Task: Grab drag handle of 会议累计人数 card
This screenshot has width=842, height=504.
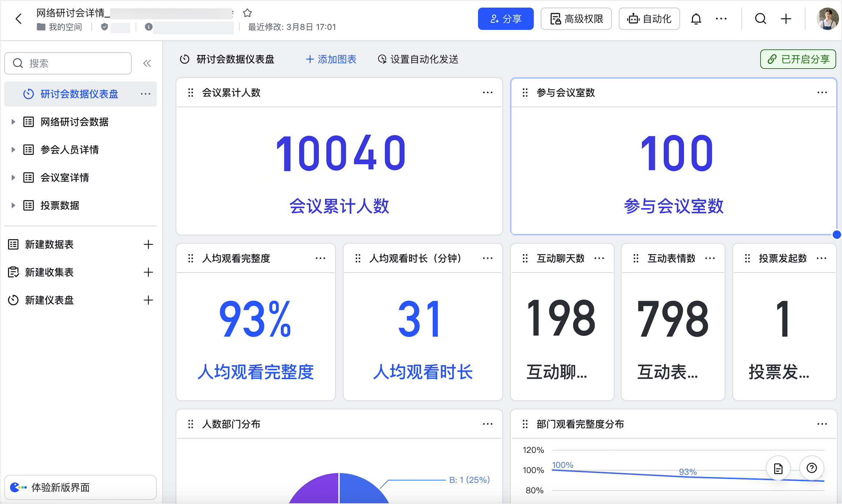Action: pyautogui.click(x=191, y=93)
